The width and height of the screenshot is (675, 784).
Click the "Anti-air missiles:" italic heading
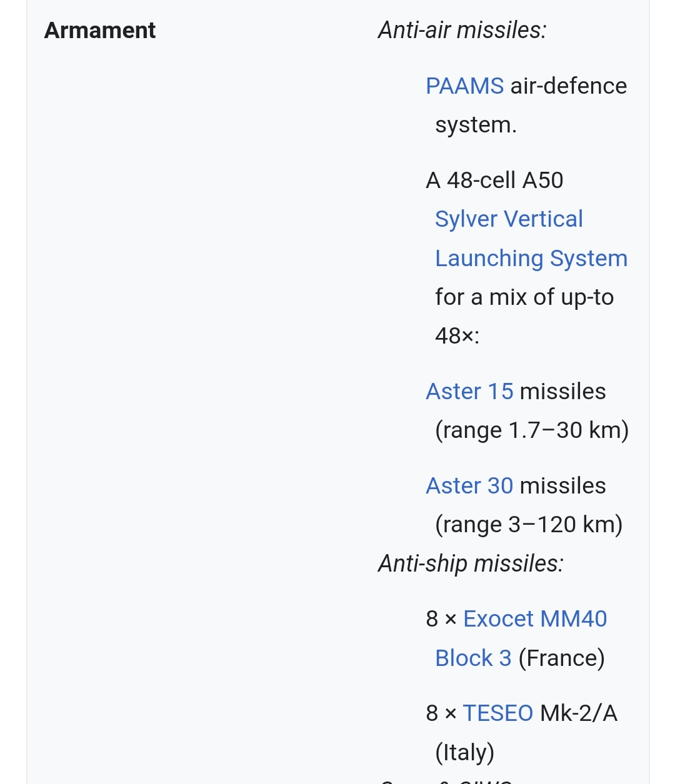[462, 31]
